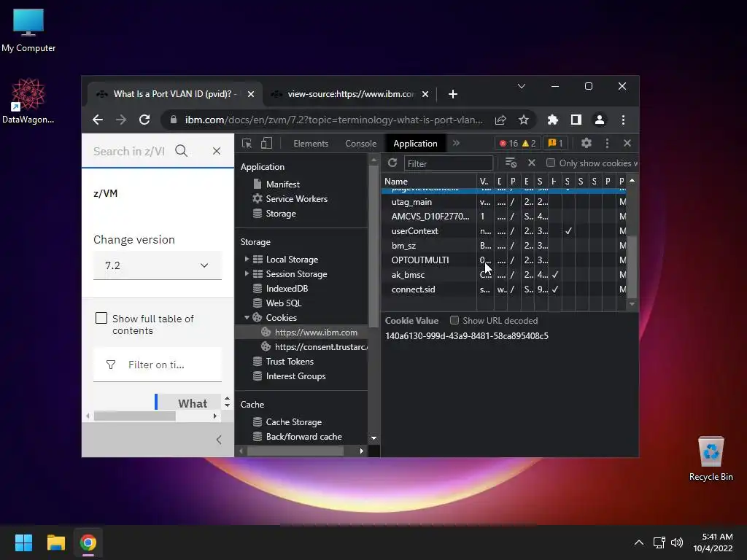747x560 pixels.
Task: Open Cache Storage in the sidebar
Action: [293, 422]
